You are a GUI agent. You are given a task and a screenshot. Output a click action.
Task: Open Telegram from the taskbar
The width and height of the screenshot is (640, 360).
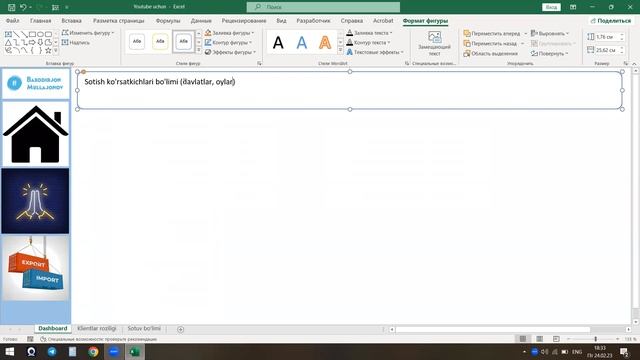tap(52, 351)
